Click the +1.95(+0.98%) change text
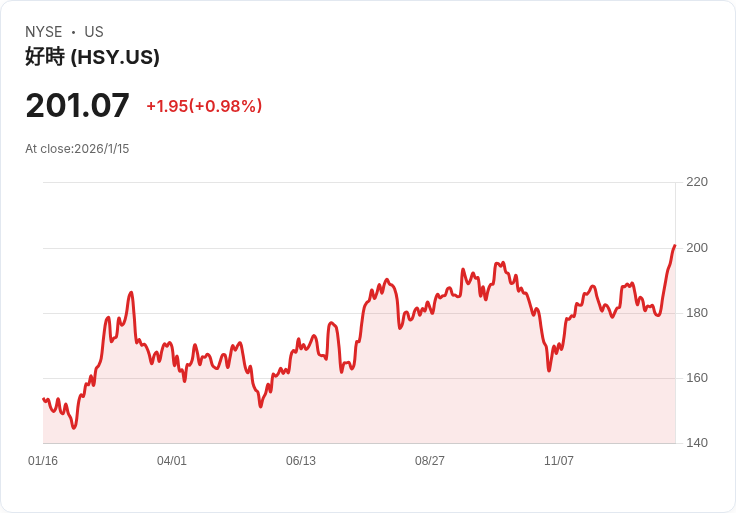 pyautogui.click(x=204, y=106)
